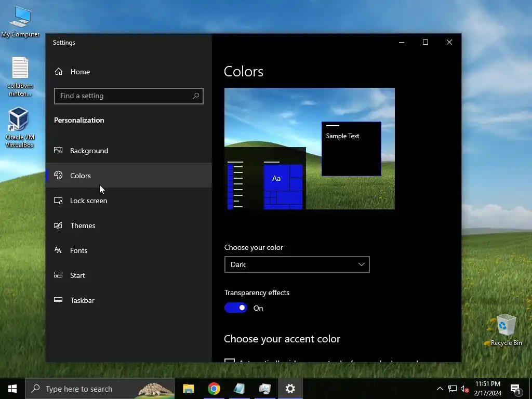
Task: Select the Taskbar icon in sidebar
Action: (x=58, y=300)
